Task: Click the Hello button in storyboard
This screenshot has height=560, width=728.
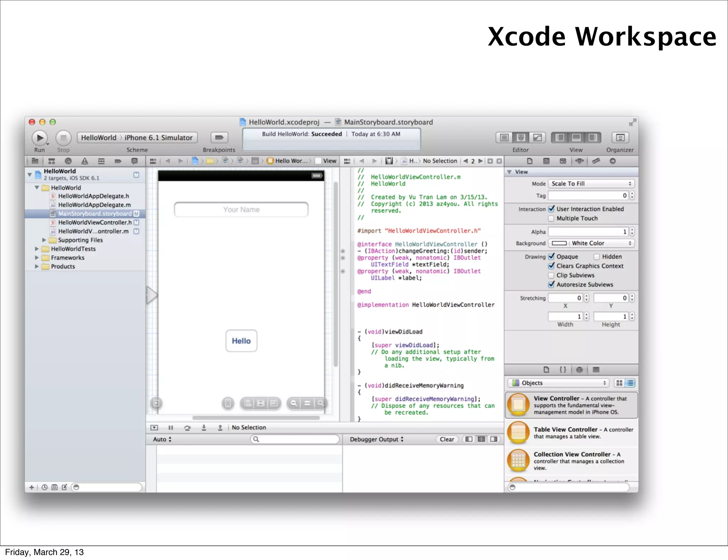Action: tap(241, 341)
